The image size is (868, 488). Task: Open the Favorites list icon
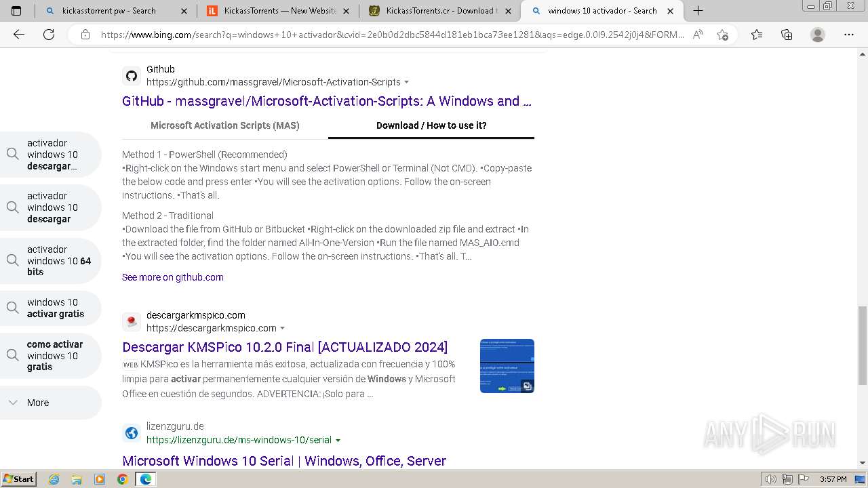point(757,35)
